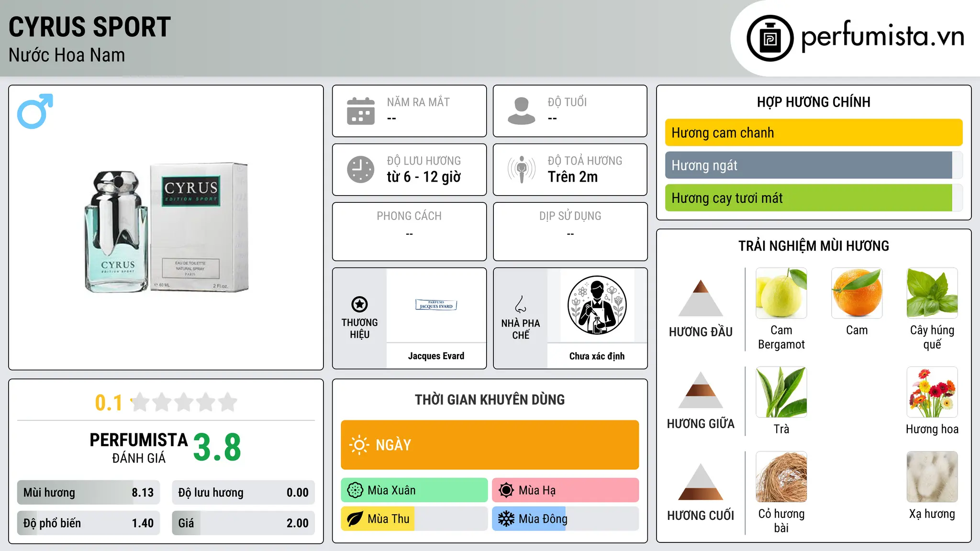The image size is (980, 551).
Task: Click the 'từ 6 - 12 giờ' longevity value
Action: [424, 177]
